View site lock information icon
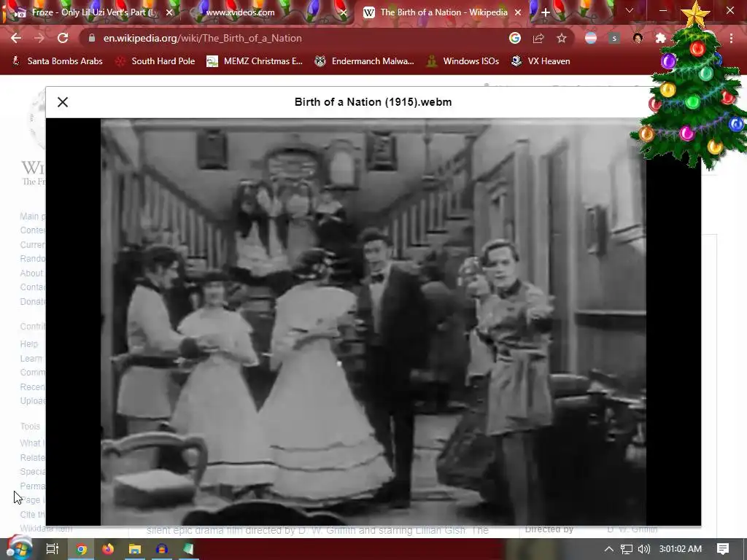This screenshot has height=560, width=747. [x=92, y=38]
